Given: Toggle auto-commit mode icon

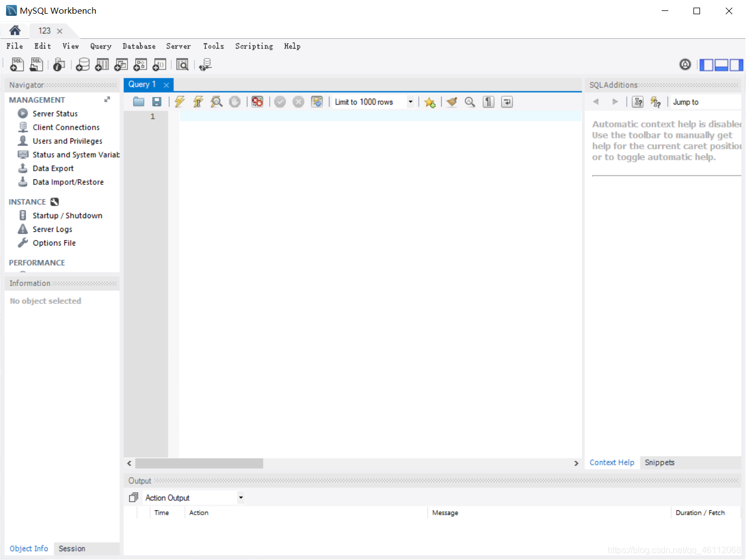Looking at the screenshot, I should click(317, 102).
